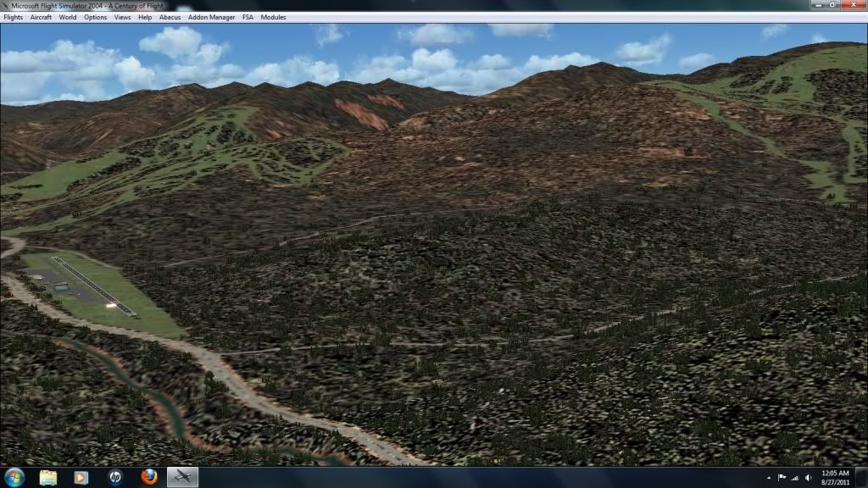Open the Action Center flag icon
The width and height of the screenshot is (868, 488).
coord(782,478)
